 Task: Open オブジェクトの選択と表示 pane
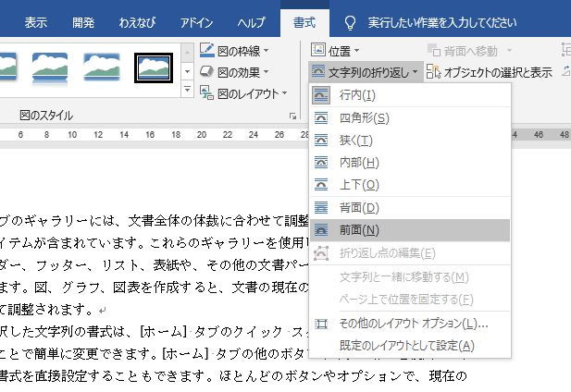[x=489, y=72]
